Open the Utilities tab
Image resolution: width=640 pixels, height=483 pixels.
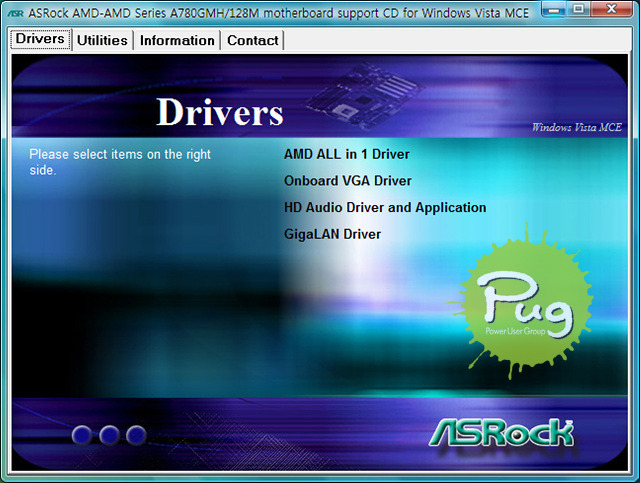coord(102,40)
